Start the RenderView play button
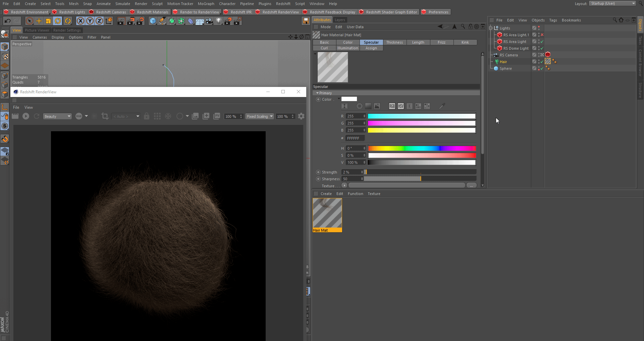The height and width of the screenshot is (341, 644). pos(26,116)
